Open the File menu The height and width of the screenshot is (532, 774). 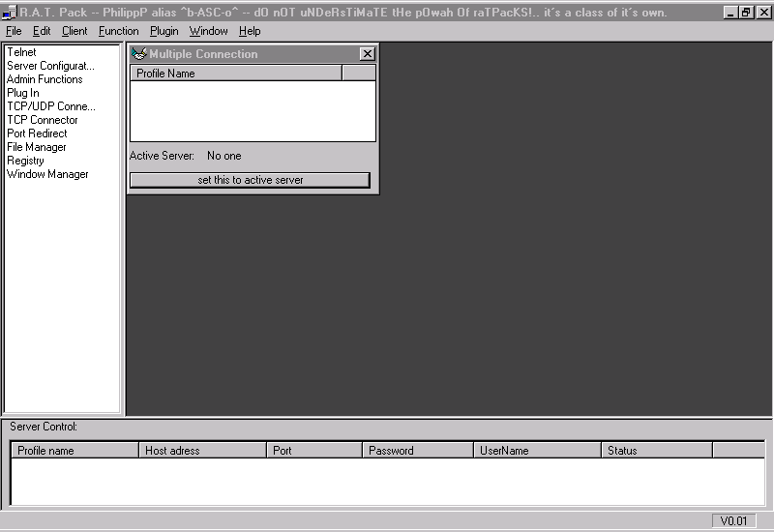tap(14, 31)
